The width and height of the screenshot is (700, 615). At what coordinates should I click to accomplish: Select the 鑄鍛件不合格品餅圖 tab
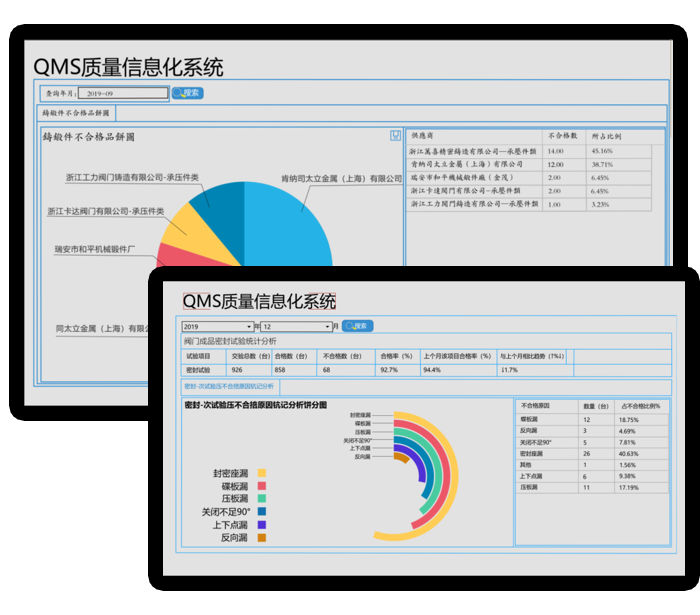pyautogui.click(x=78, y=113)
